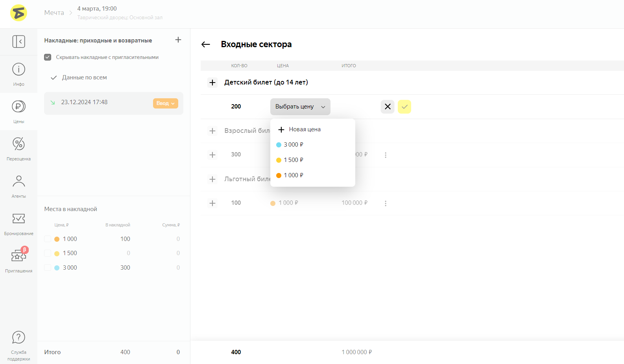Pick the blue 3 000 ₽ color option
Image resolution: width=624 pixels, height=364 pixels.
coord(293,145)
